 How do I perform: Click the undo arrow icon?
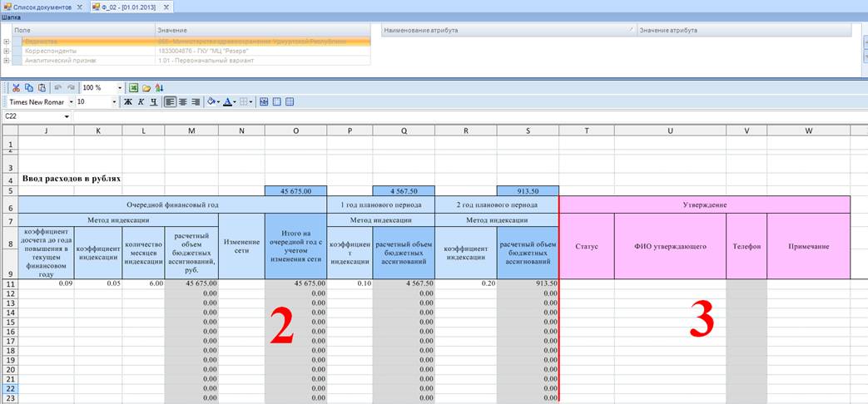click(x=57, y=87)
